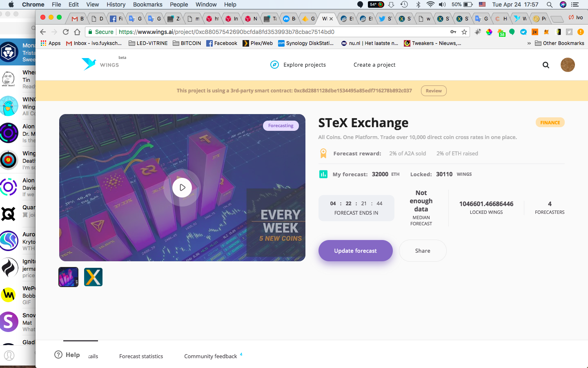Screen dimensions: 588x368
Task: Open the BITCOIN bookmarks folder
Action: tap(187, 43)
